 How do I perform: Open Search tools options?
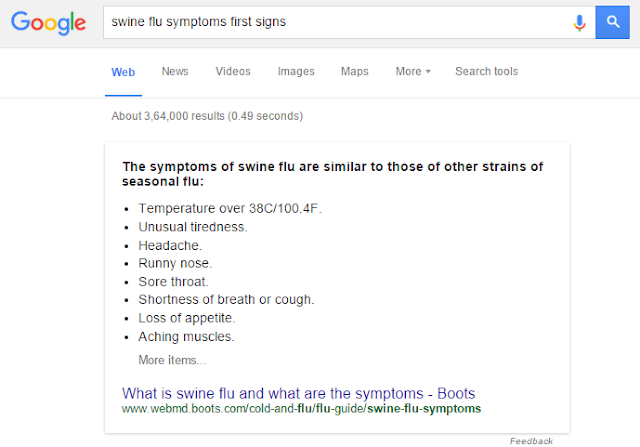coord(487,71)
